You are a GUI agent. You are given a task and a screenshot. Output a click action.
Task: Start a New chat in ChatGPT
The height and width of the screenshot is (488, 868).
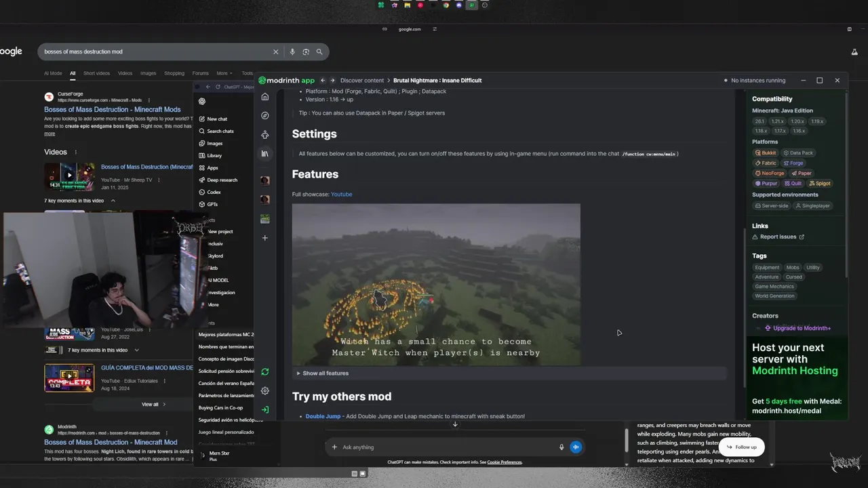pyautogui.click(x=214, y=119)
